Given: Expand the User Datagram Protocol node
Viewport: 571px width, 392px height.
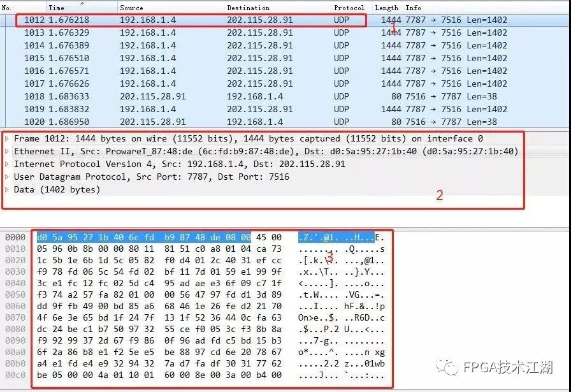Looking at the screenshot, I should pyautogui.click(x=6, y=177).
